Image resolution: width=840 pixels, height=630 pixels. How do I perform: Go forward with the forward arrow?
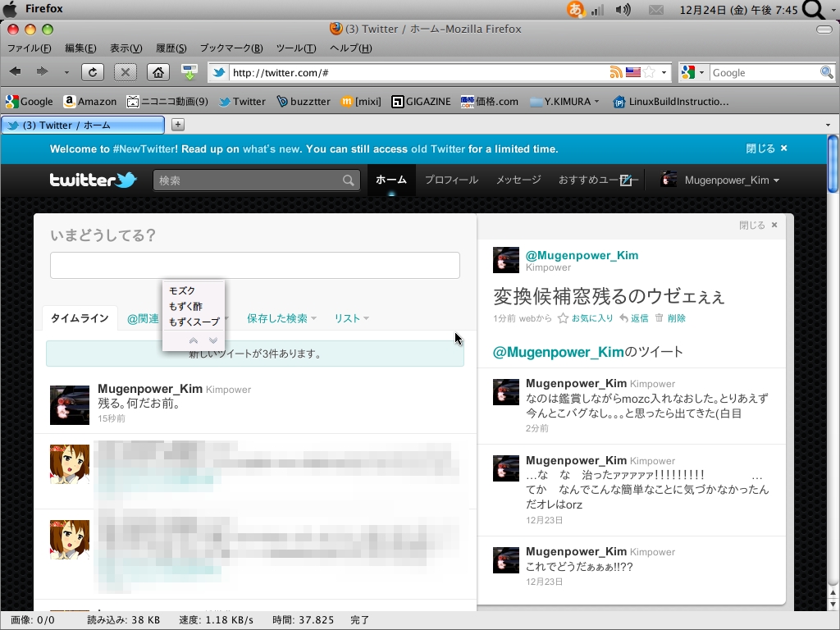click(42, 71)
